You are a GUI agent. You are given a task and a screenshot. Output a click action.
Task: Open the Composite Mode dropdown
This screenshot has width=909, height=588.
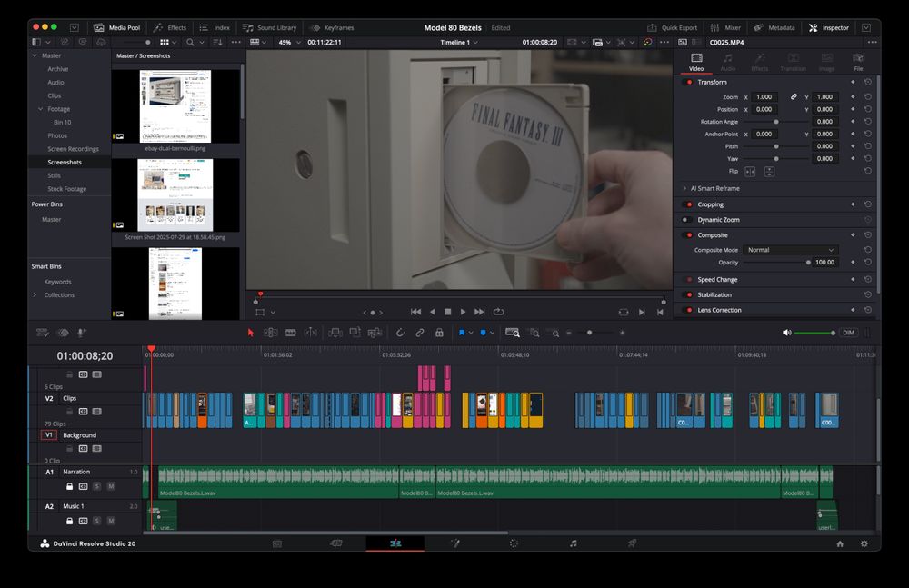[790, 250]
